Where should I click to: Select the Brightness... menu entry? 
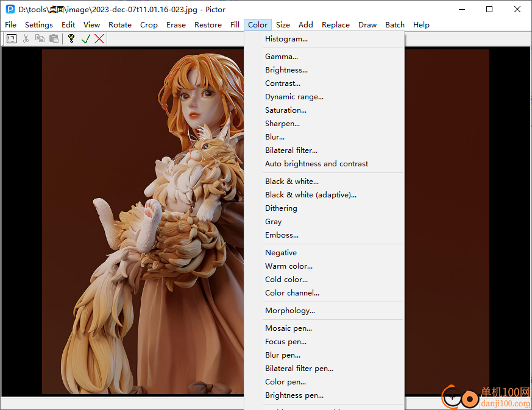[x=324, y=70]
